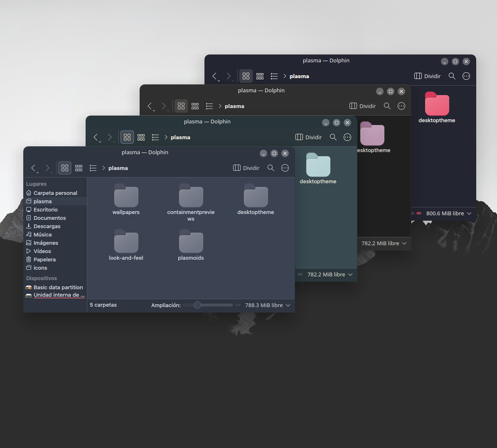497x448 pixels.
Task: Open 800.6 MiB libre dropdown in rearmost window
Action: pyautogui.click(x=448, y=213)
